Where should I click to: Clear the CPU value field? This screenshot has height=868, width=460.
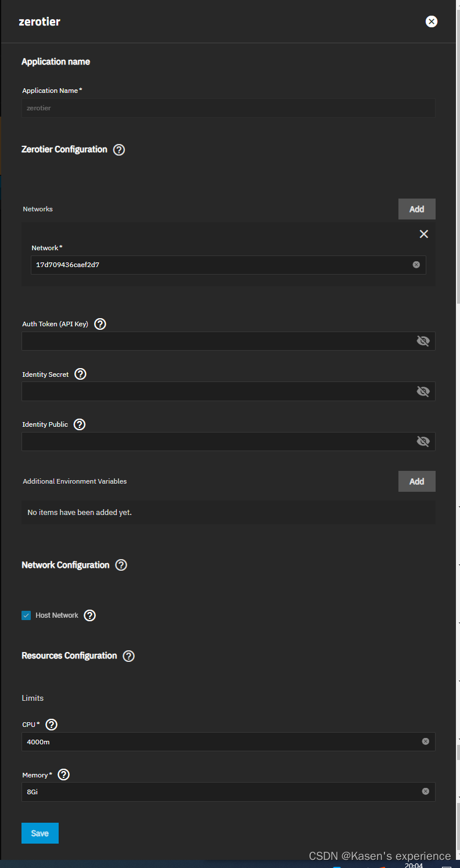(426, 741)
